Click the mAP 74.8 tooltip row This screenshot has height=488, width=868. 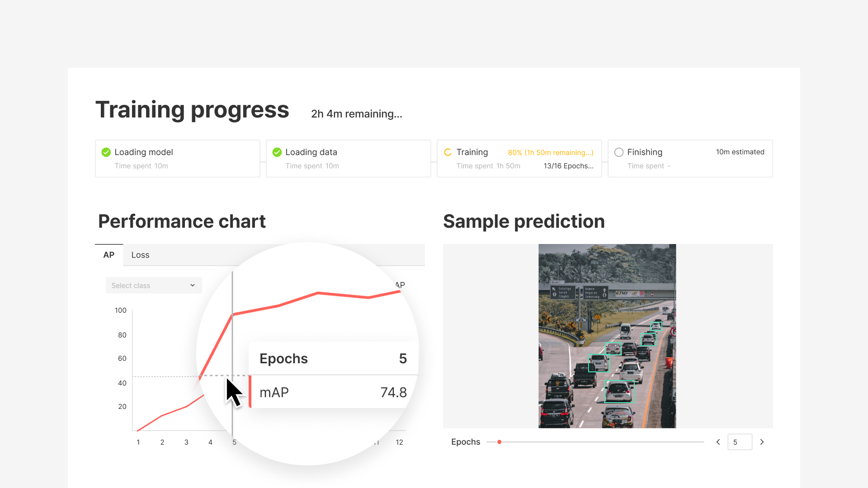pos(333,392)
